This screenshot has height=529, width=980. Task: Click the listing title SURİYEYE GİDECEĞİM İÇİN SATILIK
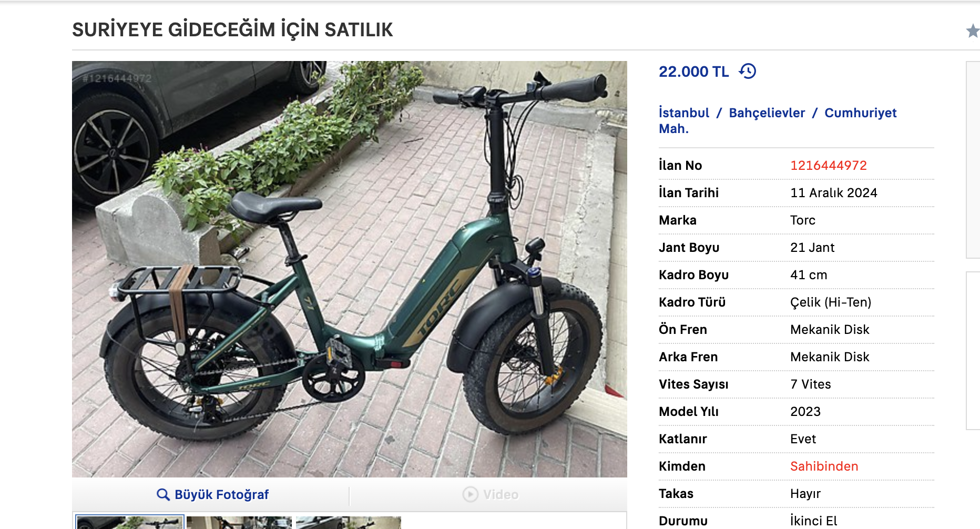point(232,30)
